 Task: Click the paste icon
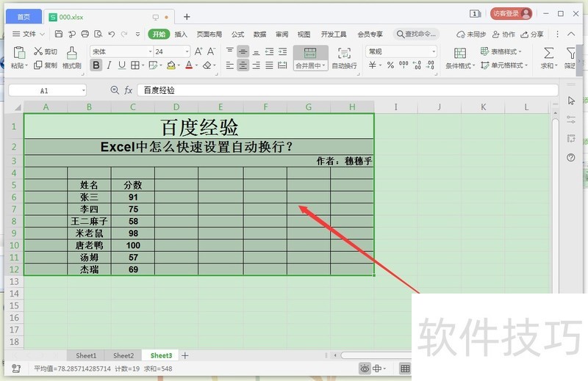tap(19, 53)
